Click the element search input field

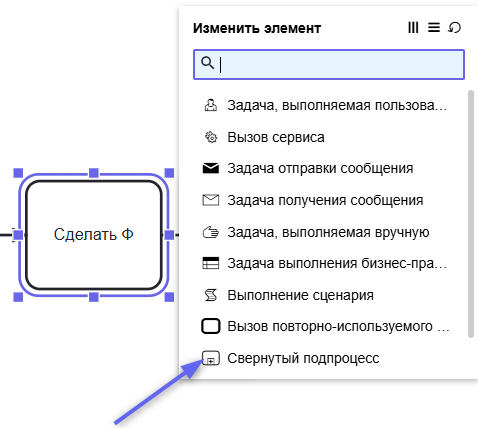coord(329,64)
